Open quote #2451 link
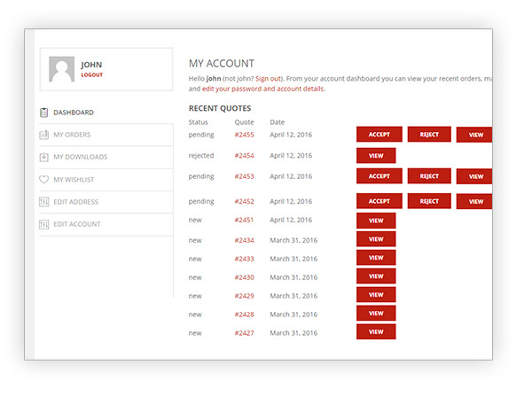This screenshot has width=532, height=396. 245,220
